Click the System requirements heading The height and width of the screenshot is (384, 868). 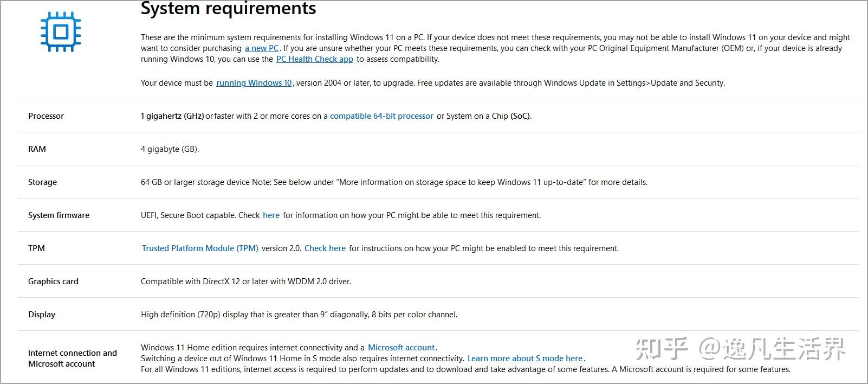(229, 8)
